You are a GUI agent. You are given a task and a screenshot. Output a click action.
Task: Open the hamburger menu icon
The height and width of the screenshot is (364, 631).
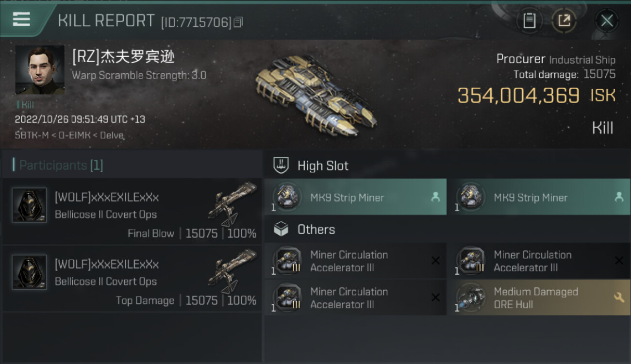(x=21, y=19)
